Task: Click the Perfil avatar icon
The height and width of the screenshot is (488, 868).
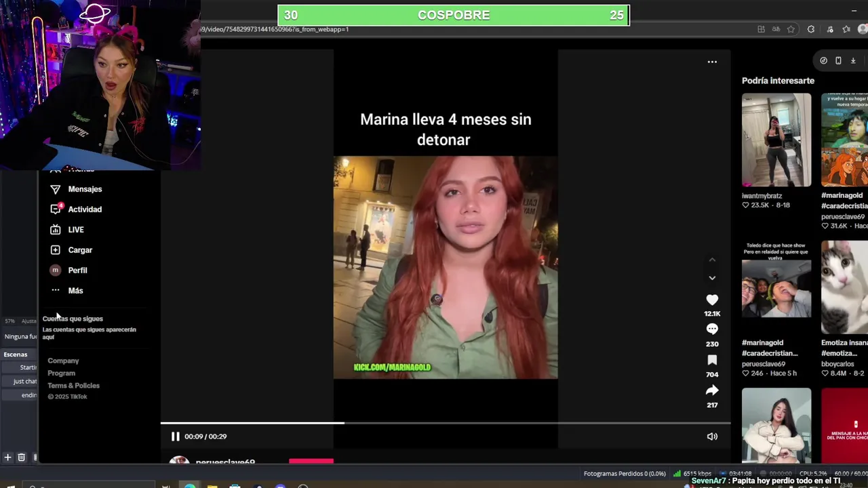Action: pyautogui.click(x=56, y=270)
